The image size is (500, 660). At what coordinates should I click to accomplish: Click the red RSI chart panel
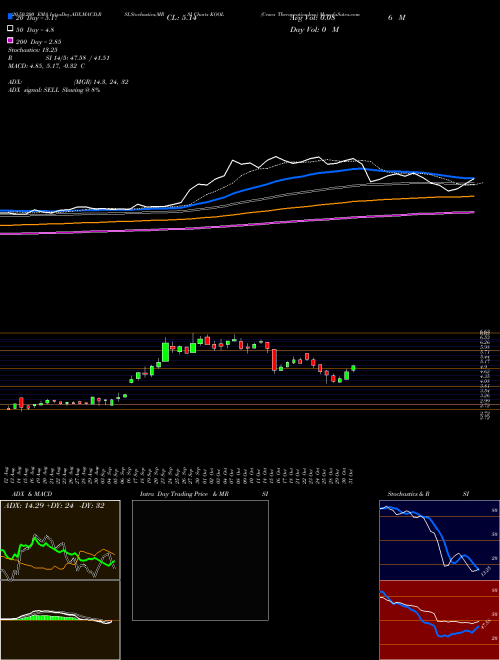click(439, 620)
